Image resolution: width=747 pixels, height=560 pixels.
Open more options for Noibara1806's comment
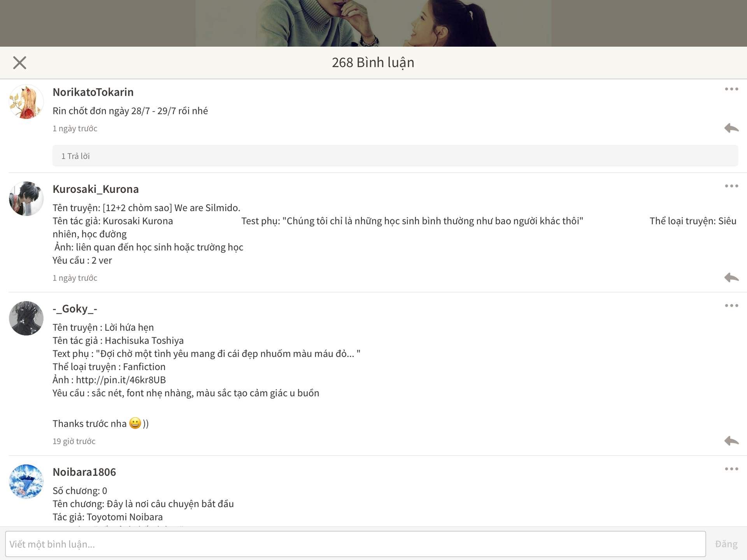click(x=731, y=469)
